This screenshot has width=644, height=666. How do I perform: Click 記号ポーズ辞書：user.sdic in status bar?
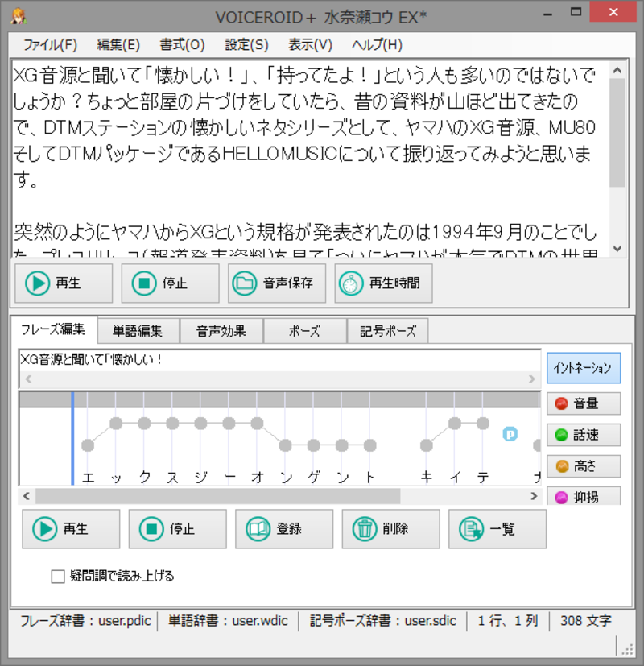click(383, 621)
